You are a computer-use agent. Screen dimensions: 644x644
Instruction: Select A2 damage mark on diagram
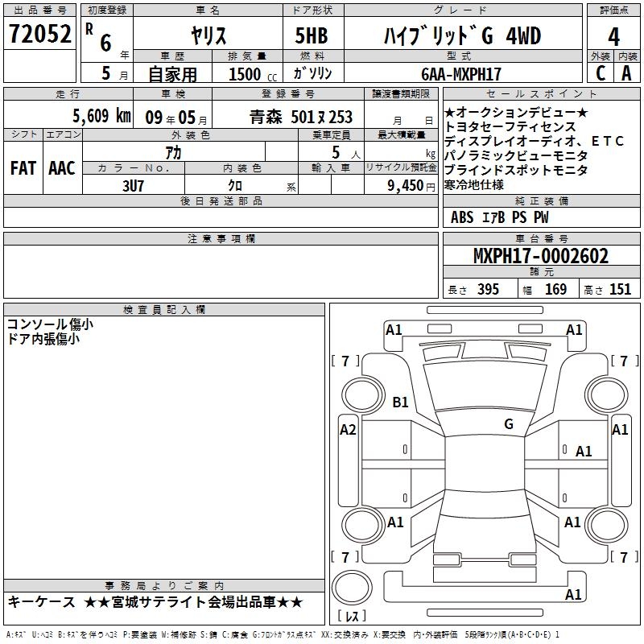(348, 430)
